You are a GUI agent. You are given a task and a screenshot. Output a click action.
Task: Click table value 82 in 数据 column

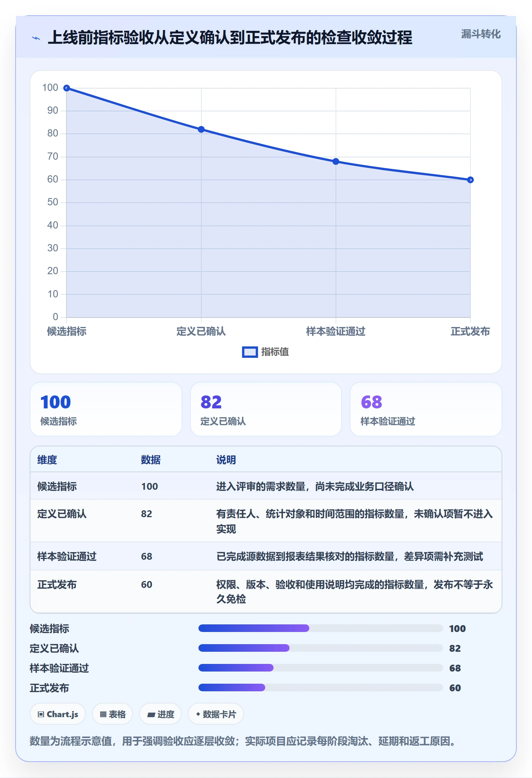coord(147,514)
